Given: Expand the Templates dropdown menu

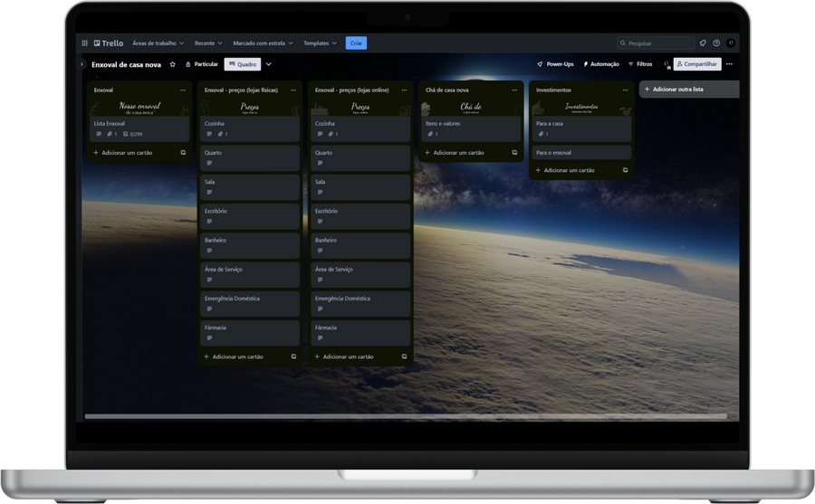Looking at the screenshot, I should coord(320,43).
